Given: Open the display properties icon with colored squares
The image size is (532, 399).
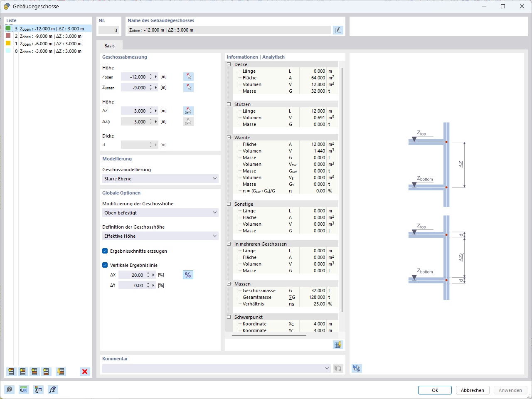Looking at the screenshot, I should coord(38,389).
